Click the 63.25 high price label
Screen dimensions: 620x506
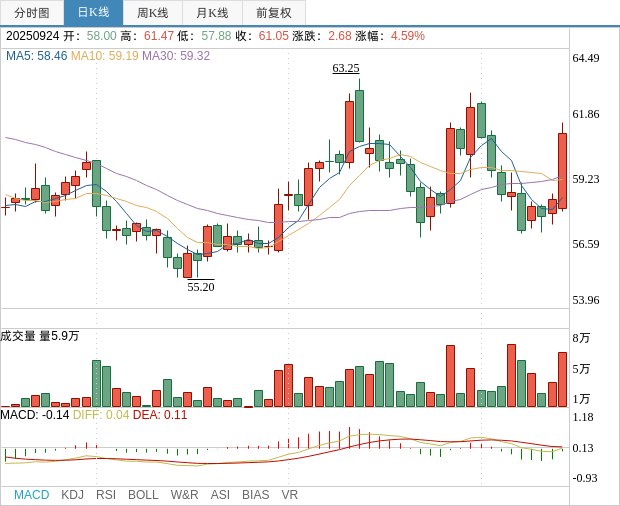(346, 68)
